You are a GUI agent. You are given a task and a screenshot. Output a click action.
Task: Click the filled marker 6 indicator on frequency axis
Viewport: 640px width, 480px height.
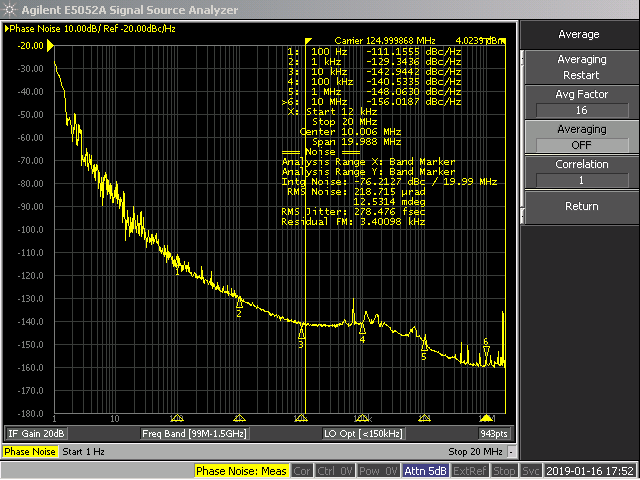click(486, 418)
